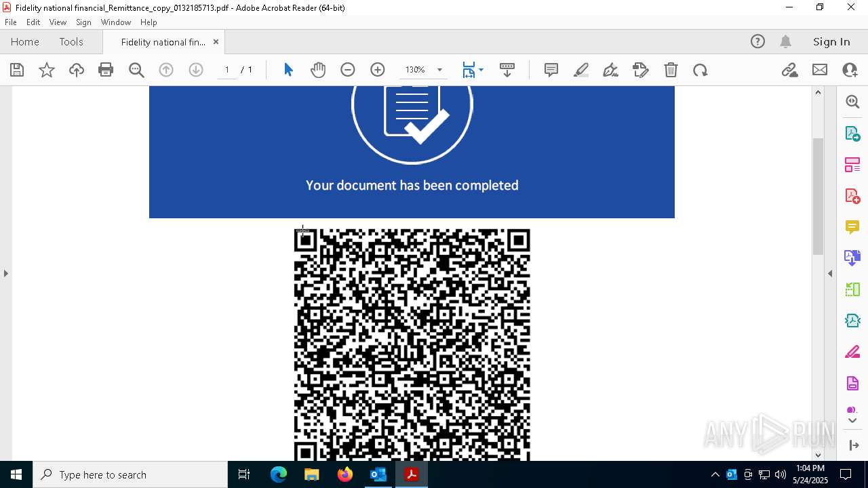Save the file using the floppy disk icon
The image size is (868, 488).
click(17, 70)
